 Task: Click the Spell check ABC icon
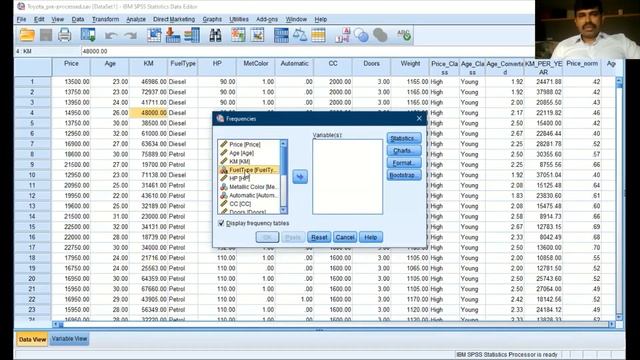404,36
